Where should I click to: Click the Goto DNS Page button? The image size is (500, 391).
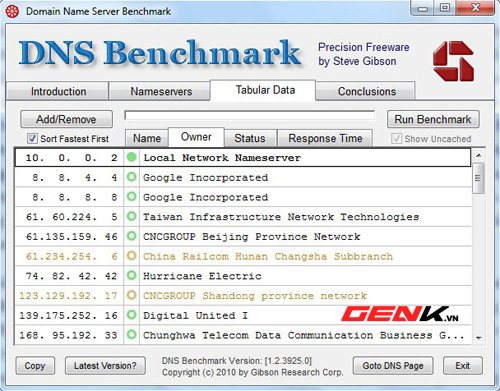coord(393,366)
